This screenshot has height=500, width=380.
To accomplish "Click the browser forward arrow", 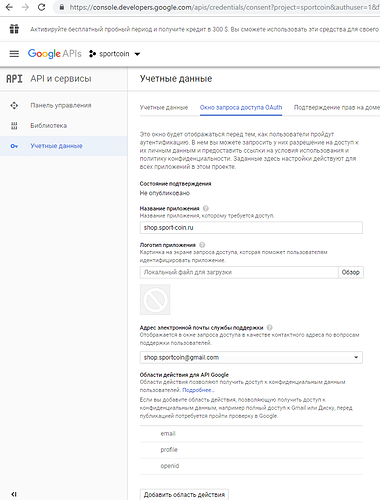I will tap(25, 7).
